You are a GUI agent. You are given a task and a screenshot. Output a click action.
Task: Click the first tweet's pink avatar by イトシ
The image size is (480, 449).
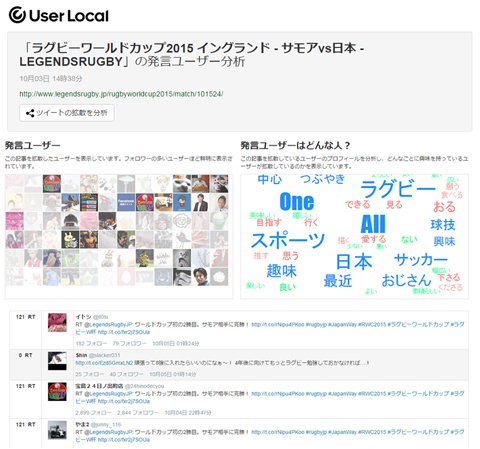click(x=57, y=322)
